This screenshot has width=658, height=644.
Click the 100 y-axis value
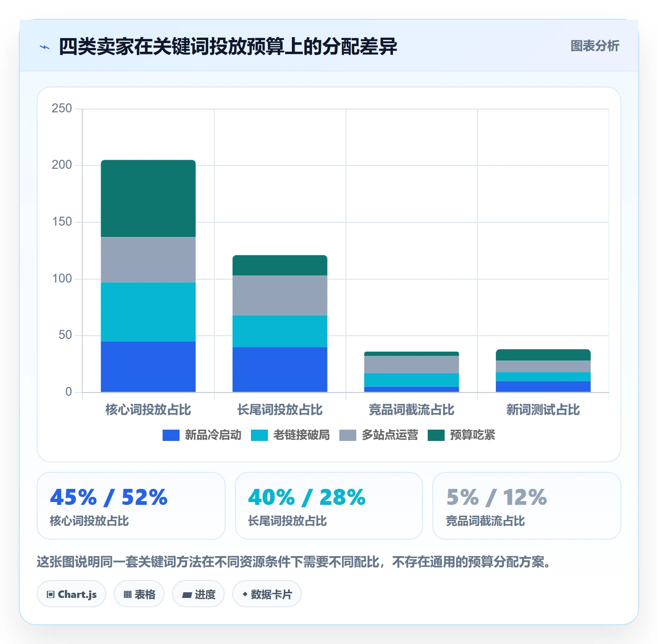coord(62,279)
